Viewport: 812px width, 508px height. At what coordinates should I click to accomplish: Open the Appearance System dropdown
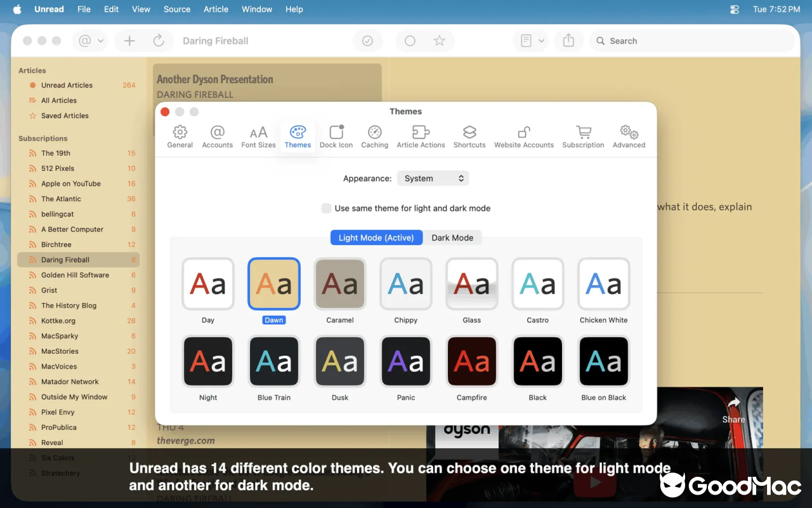[433, 178]
